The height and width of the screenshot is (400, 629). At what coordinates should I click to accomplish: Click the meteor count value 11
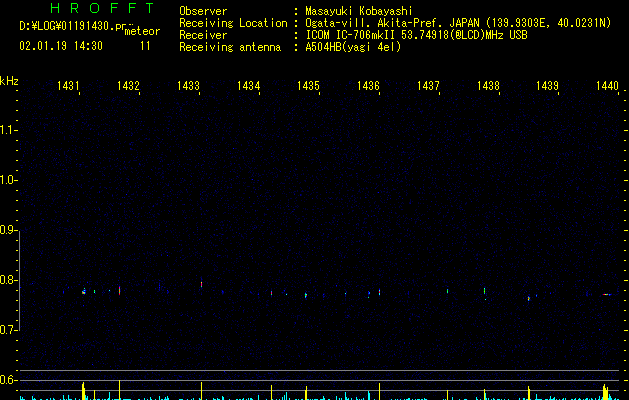145,46
